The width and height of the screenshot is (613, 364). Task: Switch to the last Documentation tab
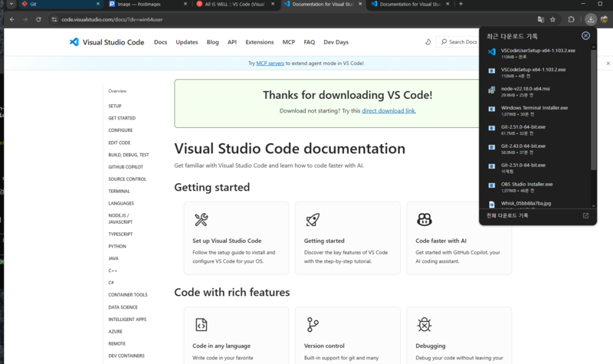411,4
